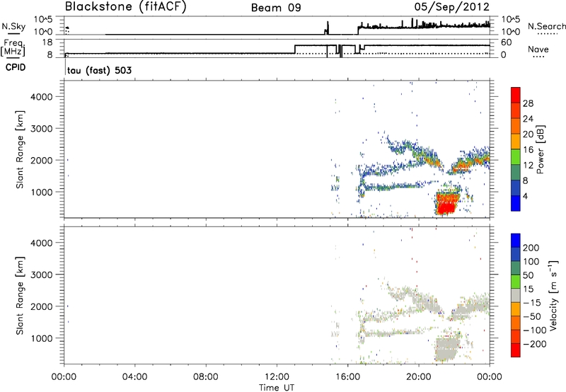
Task: Select the "N.Sky" legend label
Action: point(13,26)
